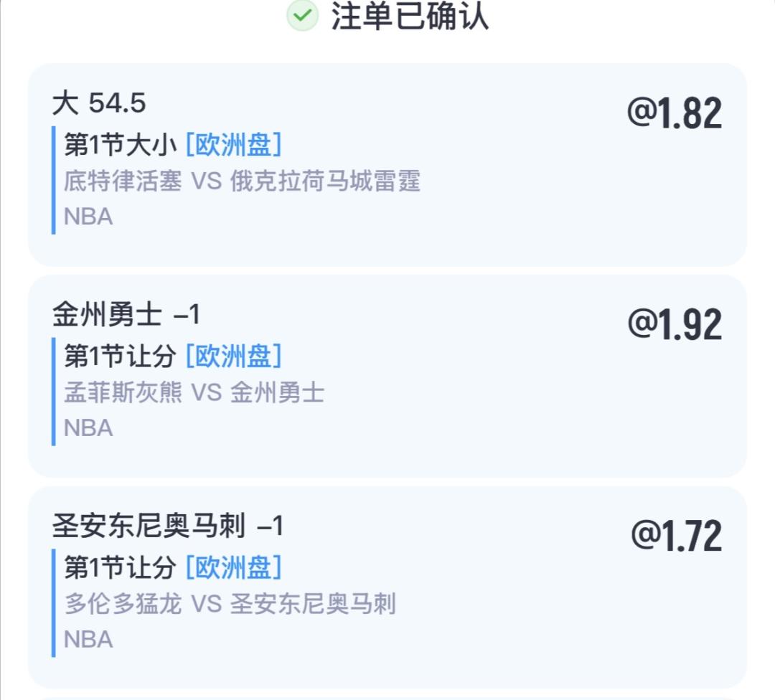Tap the 第1节大小 market label
775x700 pixels.
pos(120,145)
